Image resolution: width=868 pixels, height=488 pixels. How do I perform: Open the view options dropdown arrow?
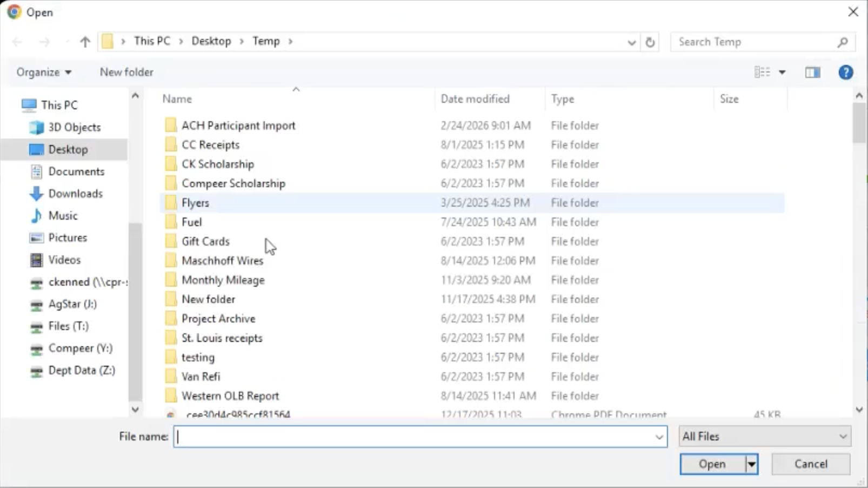[x=782, y=72]
